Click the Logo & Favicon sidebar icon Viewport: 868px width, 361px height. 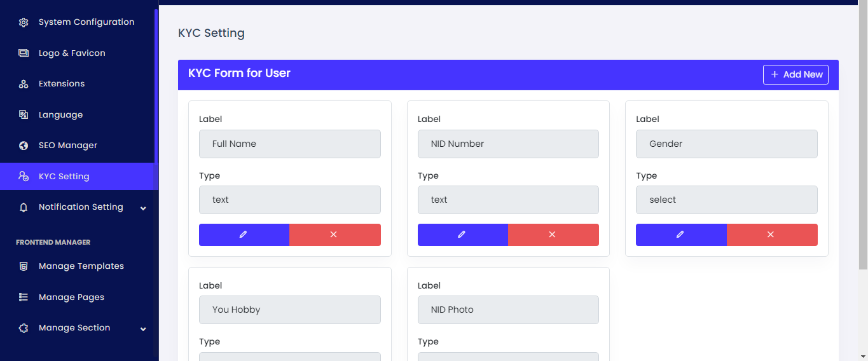pos(24,53)
